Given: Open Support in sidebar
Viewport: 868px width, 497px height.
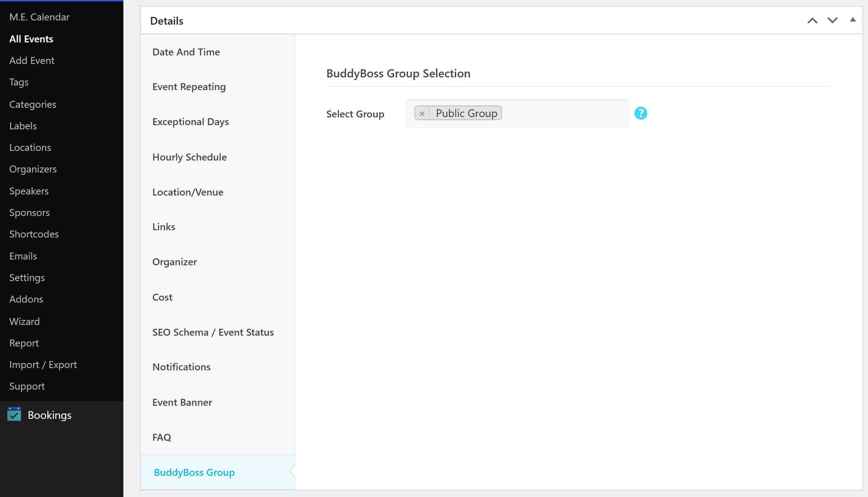Looking at the screenshot, I should coord(27,386).
